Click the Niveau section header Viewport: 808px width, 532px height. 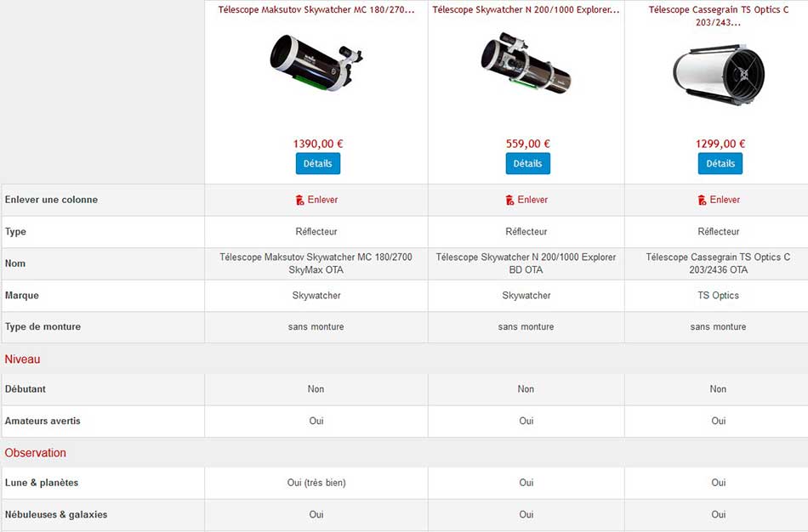click(23, 359)
